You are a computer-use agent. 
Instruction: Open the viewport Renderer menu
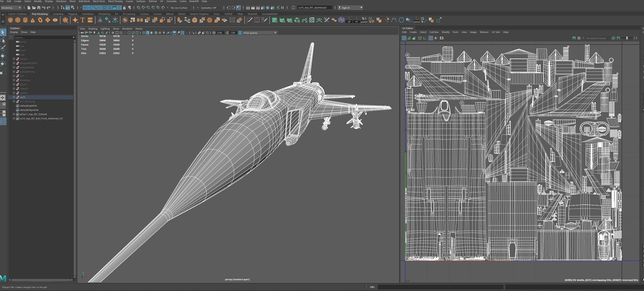127,29
